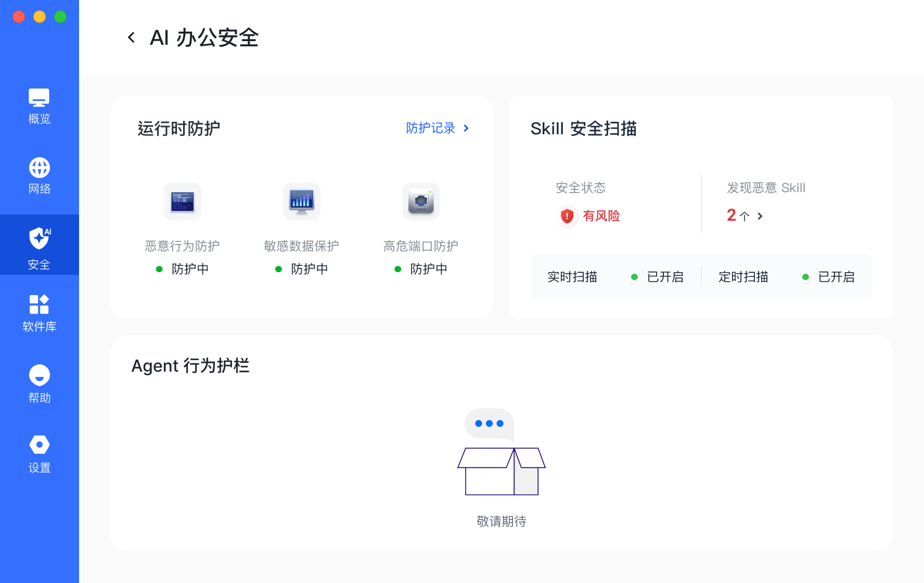The height and width of the screenshot is (583, 924).
Task: Click 防护中 status under 恶意行为防护
Action: click(x=182, y=269)
